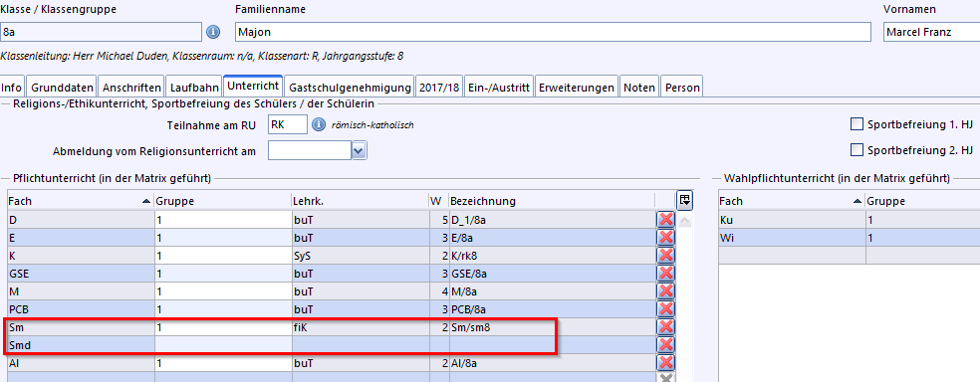Open the Noten tab

pos(639,88)
